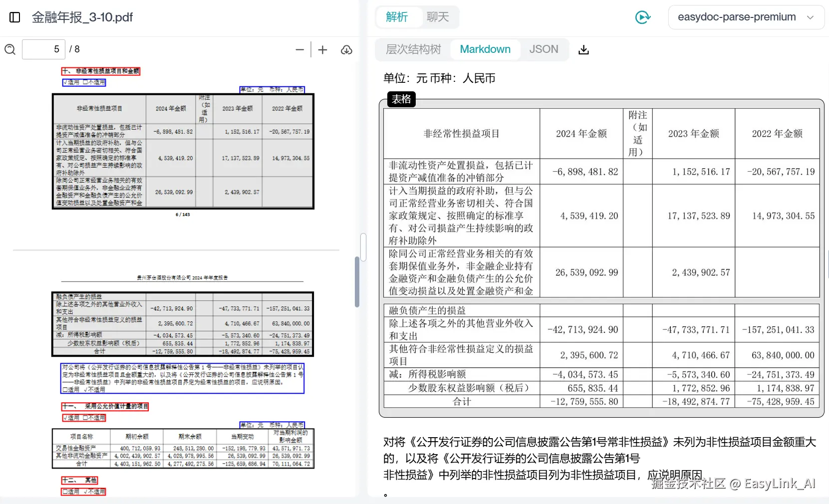Image resolution: width=829 pixels, height=504 pixels.
Task: Click the 交易性金融资产 row in PDF
Action: tap(183, 448)
